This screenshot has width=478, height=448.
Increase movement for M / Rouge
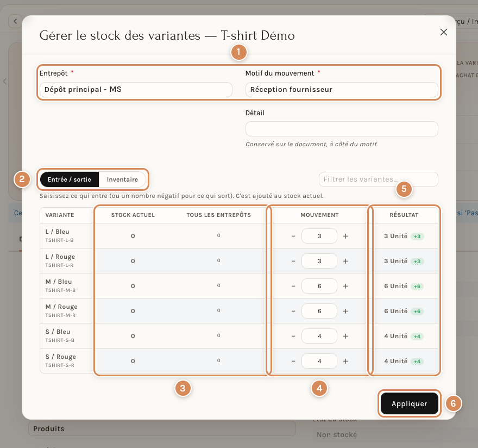(x=345, y=311)
